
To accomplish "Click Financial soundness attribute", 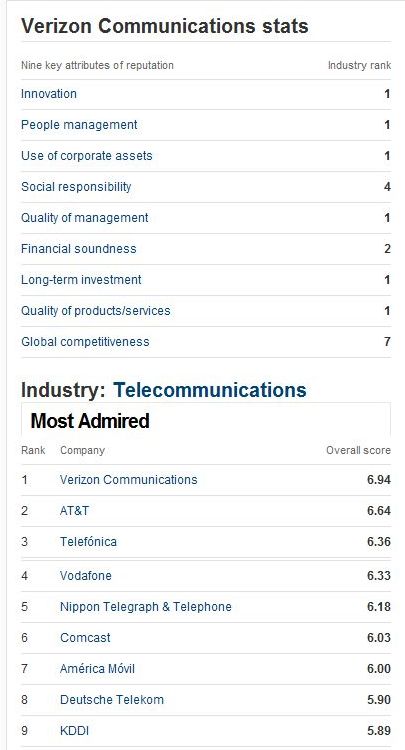I will coord(79,249).
